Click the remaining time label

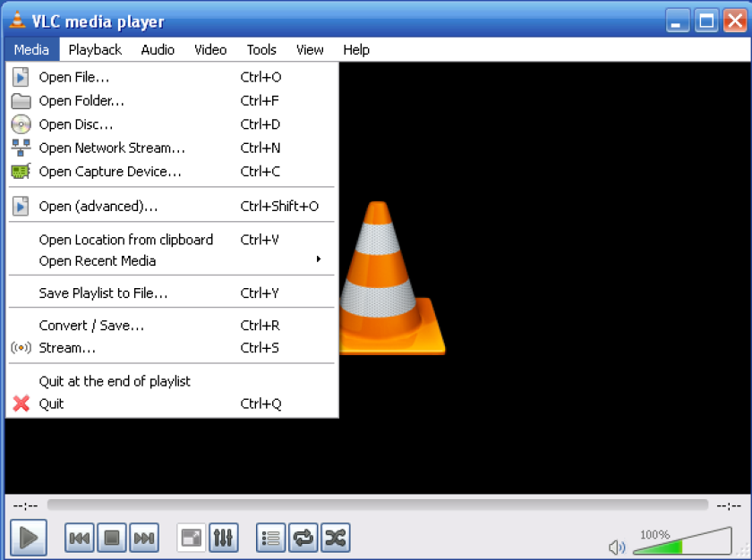pyautogui.click(x=729, y=505)
